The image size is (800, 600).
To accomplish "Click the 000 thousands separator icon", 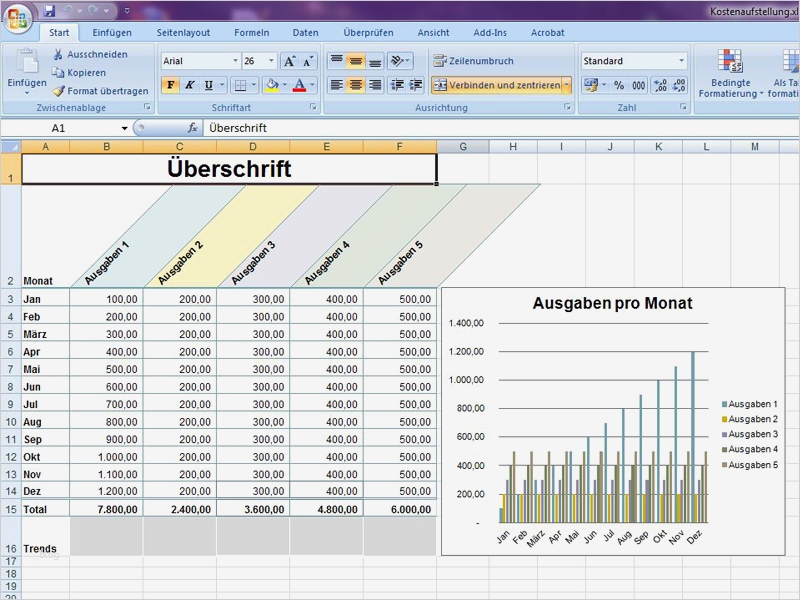I will click(638, 84).
